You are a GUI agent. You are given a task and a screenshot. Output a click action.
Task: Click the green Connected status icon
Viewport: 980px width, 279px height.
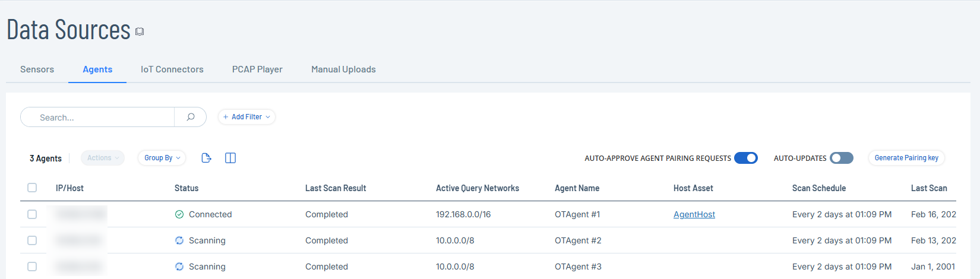(179, 214)
